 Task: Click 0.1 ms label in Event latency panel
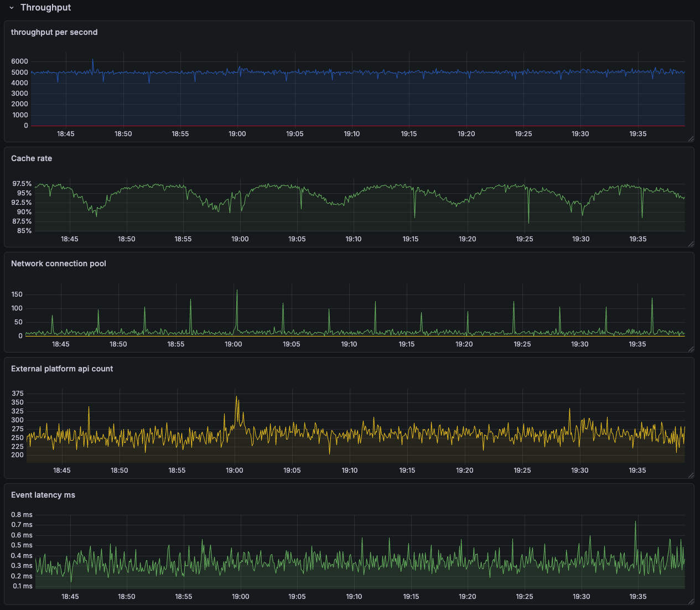click(x=22, y=586)
